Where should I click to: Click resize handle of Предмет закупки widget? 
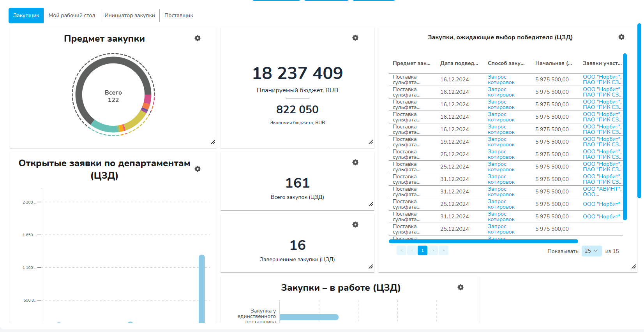213,142
